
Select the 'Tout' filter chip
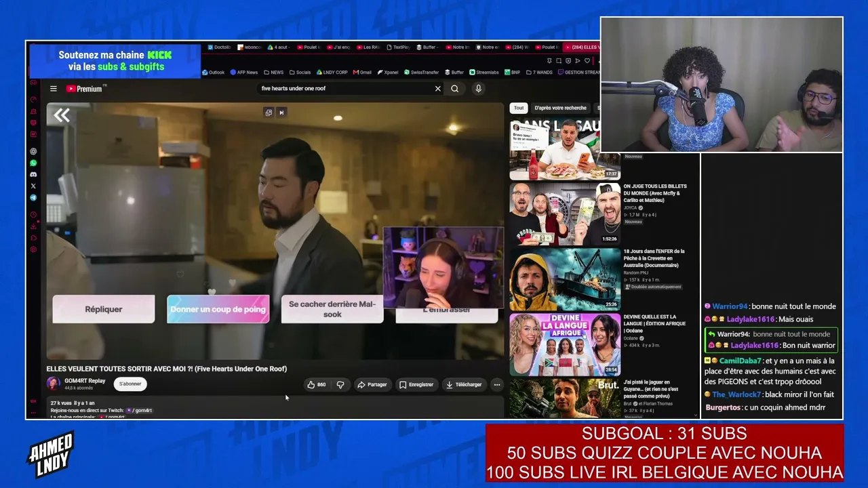pyautogui.click(x=519, y=108)
